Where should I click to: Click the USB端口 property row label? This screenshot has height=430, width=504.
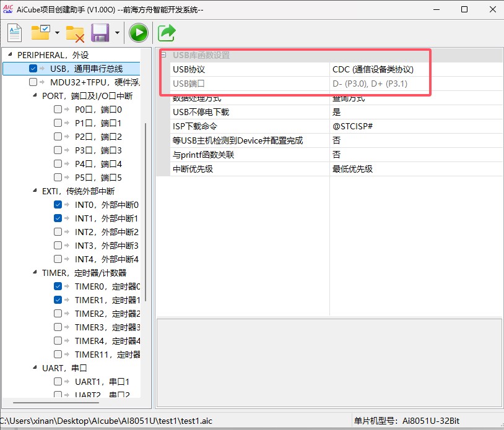(189, 84)
